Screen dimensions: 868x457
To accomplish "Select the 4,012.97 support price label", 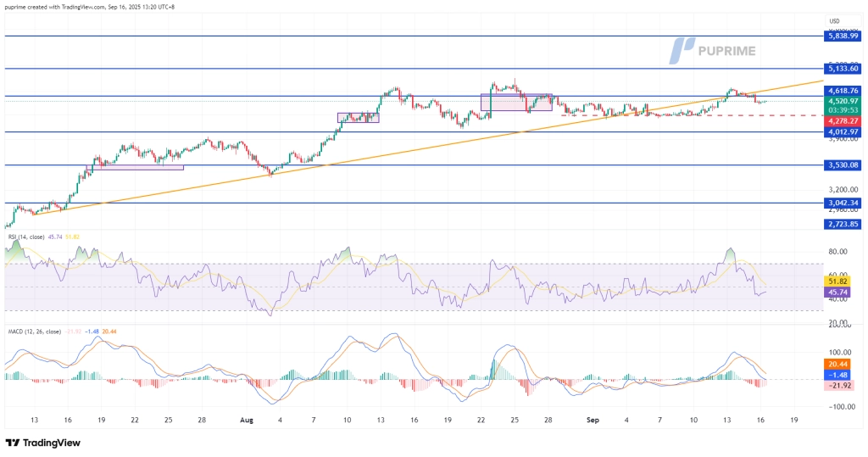I will coord(842,132).
